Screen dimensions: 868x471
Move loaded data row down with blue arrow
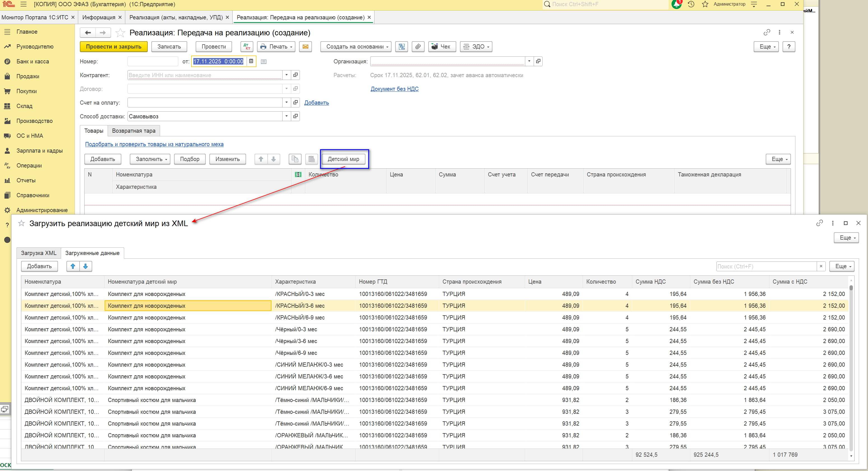(85, 266)
